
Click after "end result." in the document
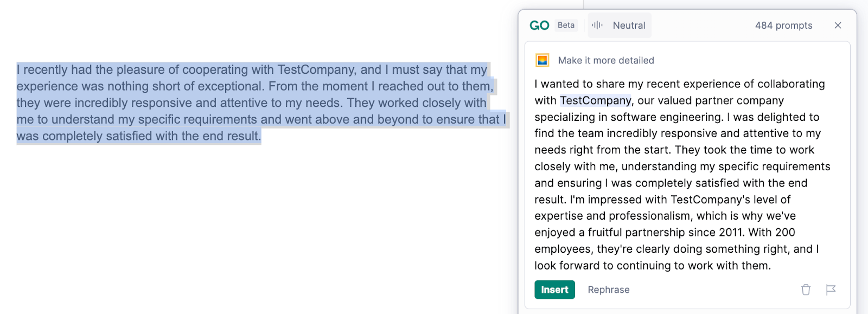[x=262, y=136]
